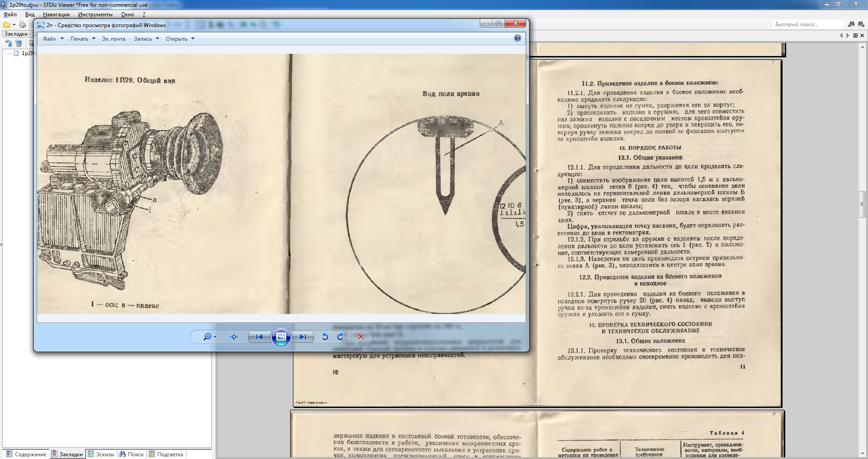
Task: Expand the Файл dropdown in photo viewer
Action: click(x=53, y=39)
